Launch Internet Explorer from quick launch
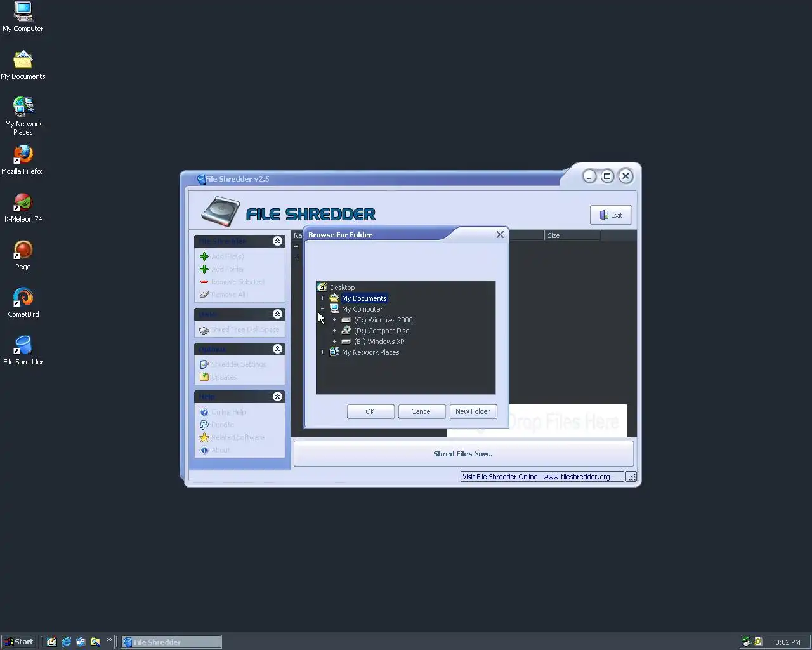This screenshot has width=812, height=650. [x=66, y=642]
